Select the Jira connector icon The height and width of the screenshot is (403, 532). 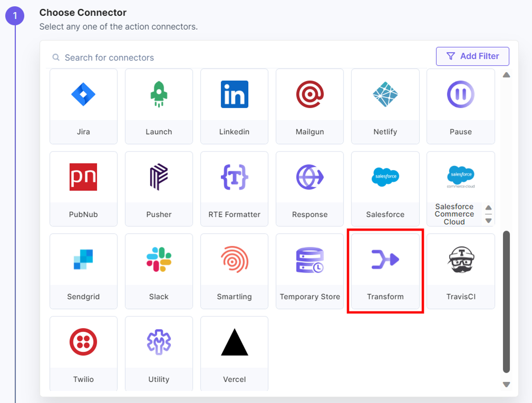pos(83,94)
